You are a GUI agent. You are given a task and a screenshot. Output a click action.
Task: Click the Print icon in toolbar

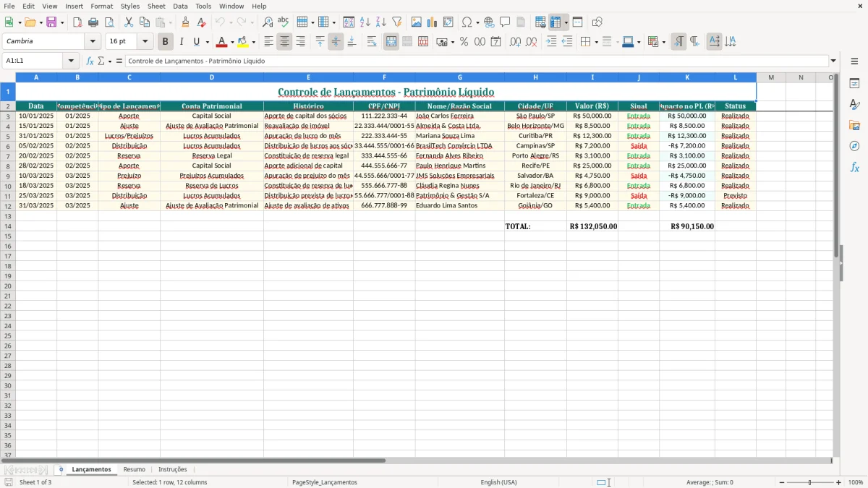pyautogui.click(x=93, y=22)
